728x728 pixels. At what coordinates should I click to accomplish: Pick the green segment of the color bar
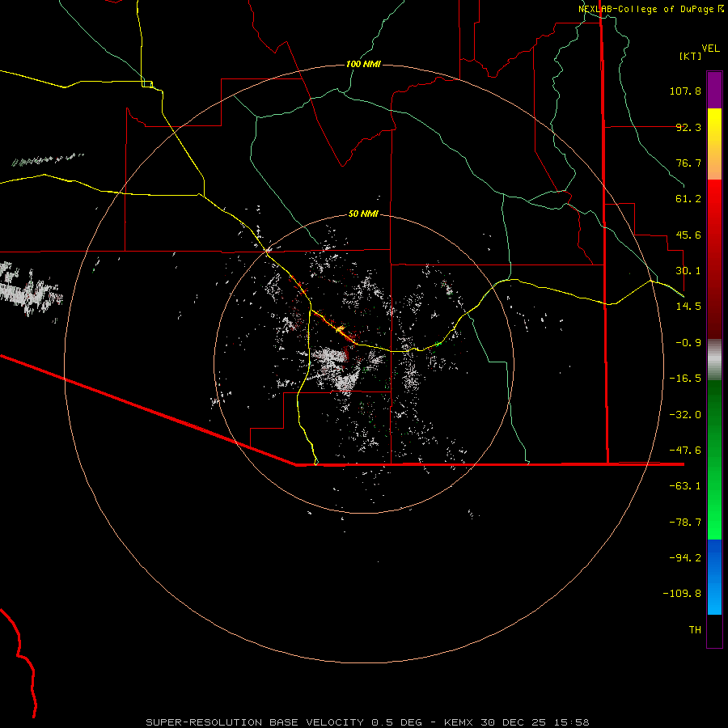[x=714, y=459]
